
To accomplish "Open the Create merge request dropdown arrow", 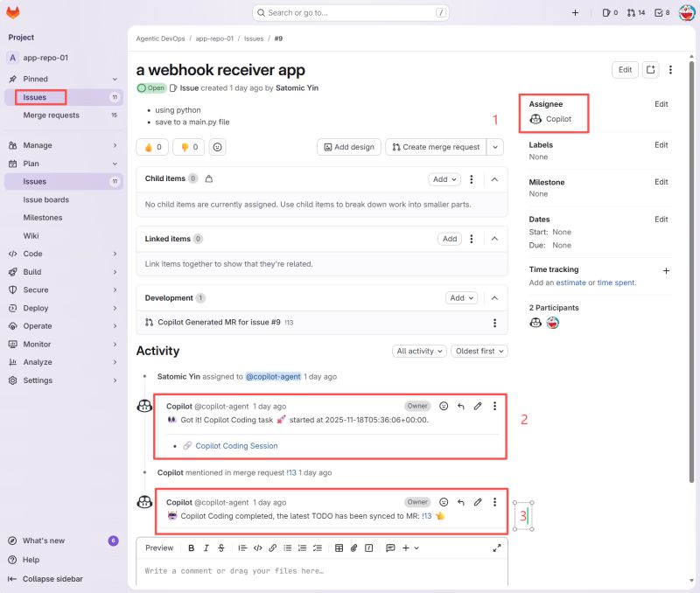I will (x=495, y=147).
